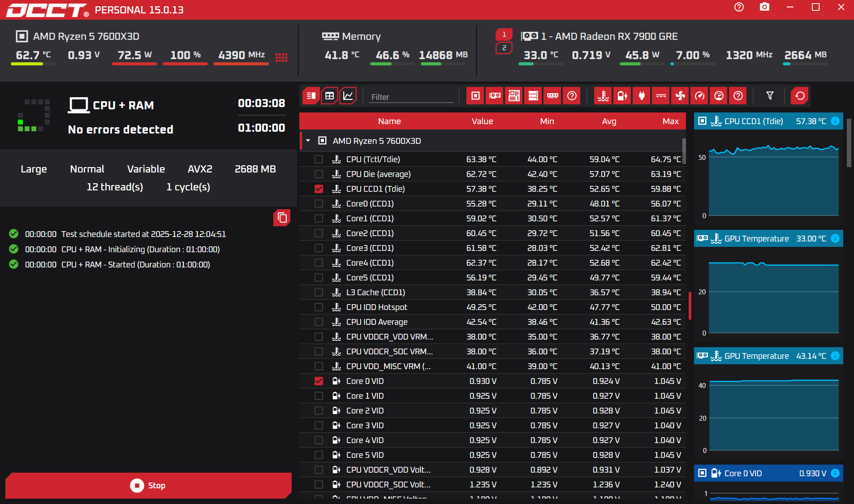
Task: Take a screenshot with the camera icon
Action: point(765,7)
